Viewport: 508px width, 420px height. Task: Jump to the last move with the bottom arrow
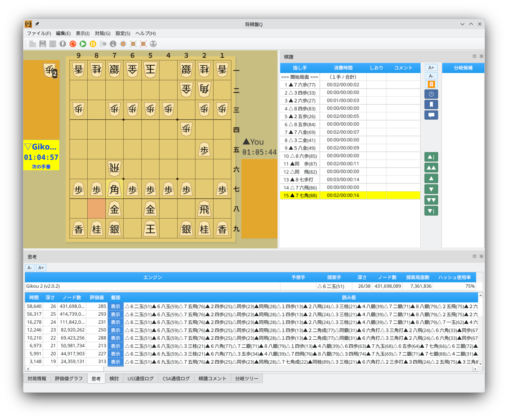pyautogui.click(x=431, y=211)
